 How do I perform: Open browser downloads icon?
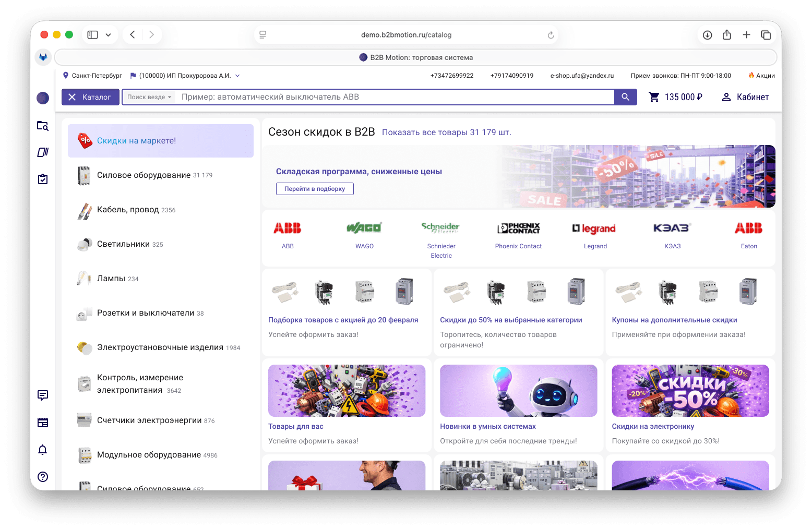707,35
